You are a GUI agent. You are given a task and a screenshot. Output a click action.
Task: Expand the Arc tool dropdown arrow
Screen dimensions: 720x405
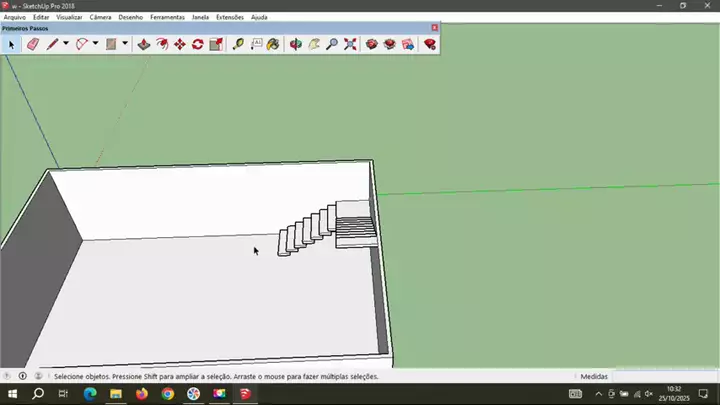pos(96,44)
